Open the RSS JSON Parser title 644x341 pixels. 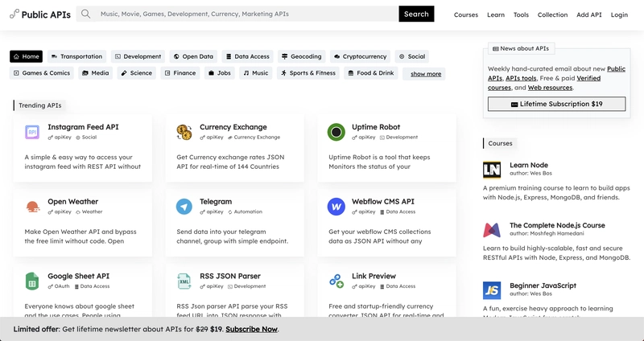230,276
